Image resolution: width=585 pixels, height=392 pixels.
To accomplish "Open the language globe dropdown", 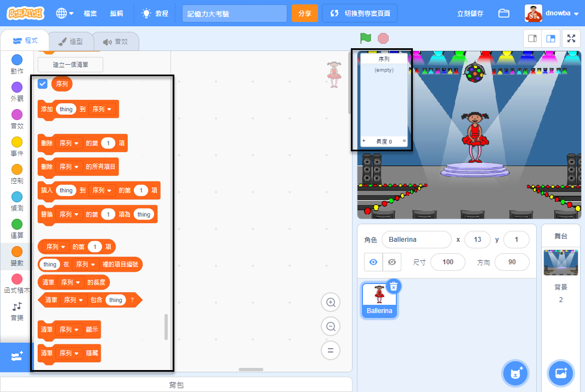I will click(63, 13).
